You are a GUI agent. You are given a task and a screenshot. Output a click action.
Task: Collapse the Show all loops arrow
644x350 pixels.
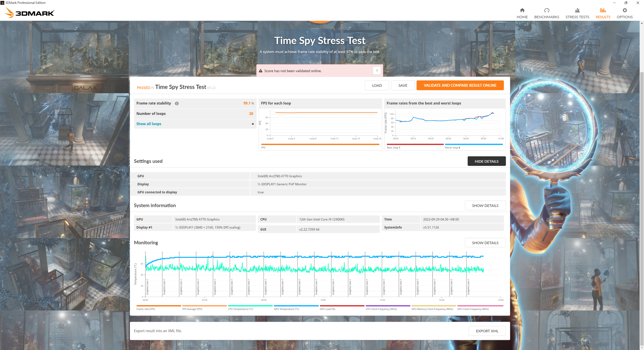coord(253,124)
